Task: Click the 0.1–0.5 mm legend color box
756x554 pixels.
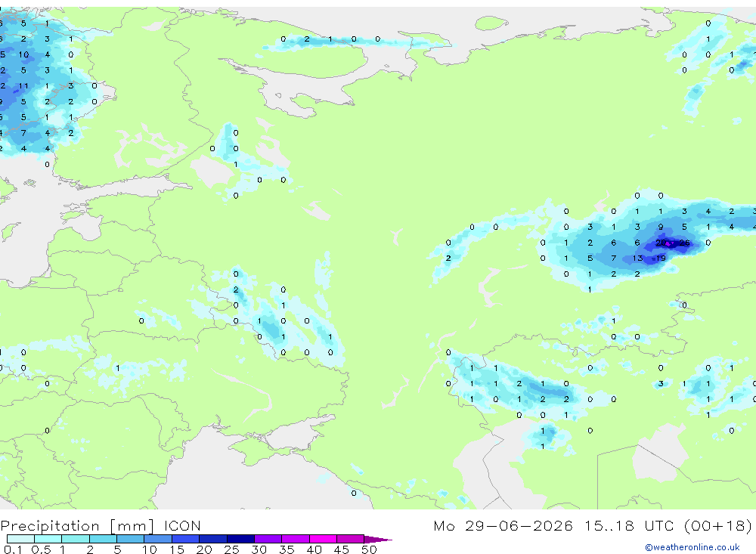Action: coord(20,539)
